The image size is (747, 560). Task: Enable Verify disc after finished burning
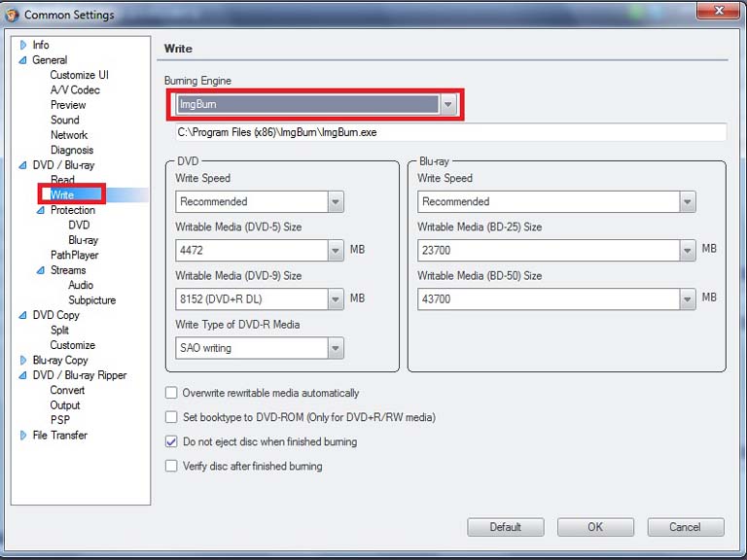point(171,467)
